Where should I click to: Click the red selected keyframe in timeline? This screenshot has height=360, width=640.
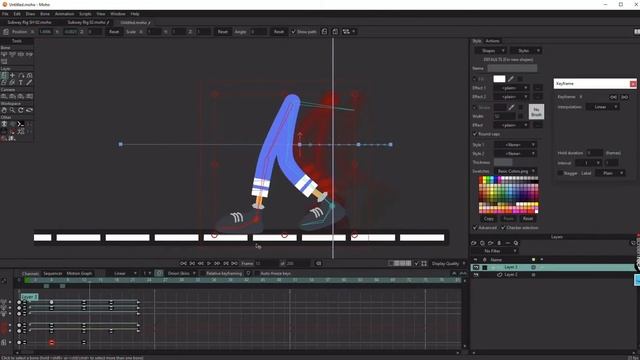[x=51, y=342]
